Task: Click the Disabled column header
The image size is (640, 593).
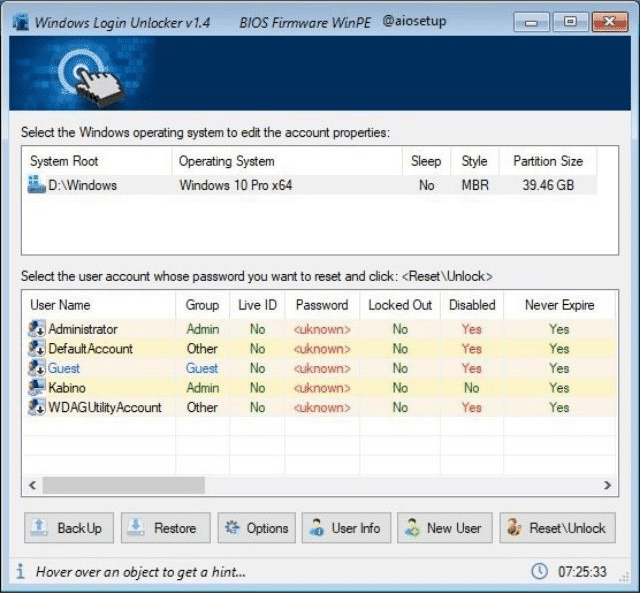Action: [471, 305]
